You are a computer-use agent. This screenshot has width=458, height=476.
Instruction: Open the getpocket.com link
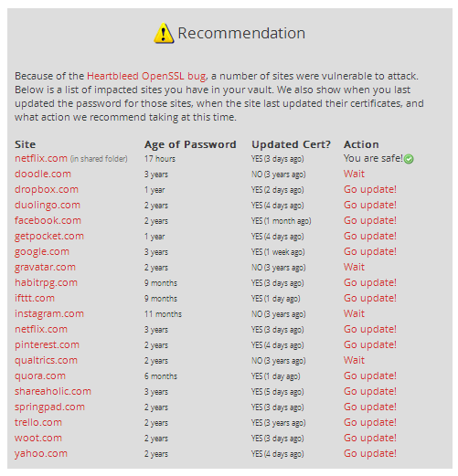tap(49, 236)
